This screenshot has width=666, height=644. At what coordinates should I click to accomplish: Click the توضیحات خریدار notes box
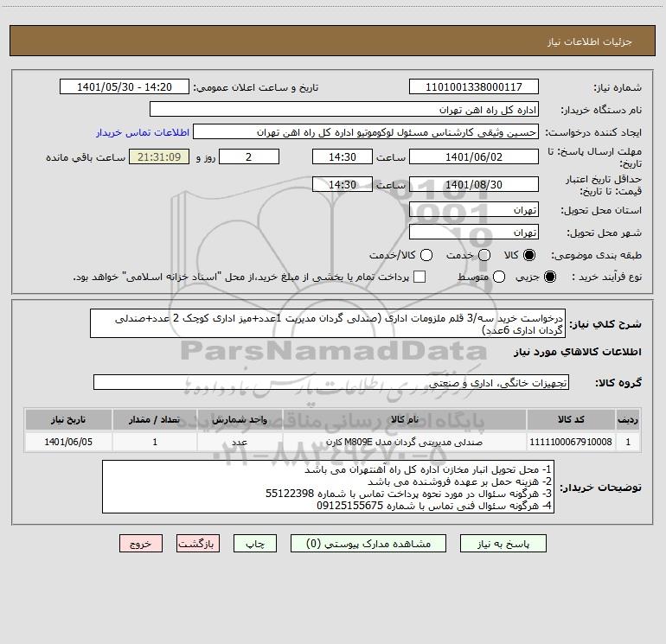328,487
